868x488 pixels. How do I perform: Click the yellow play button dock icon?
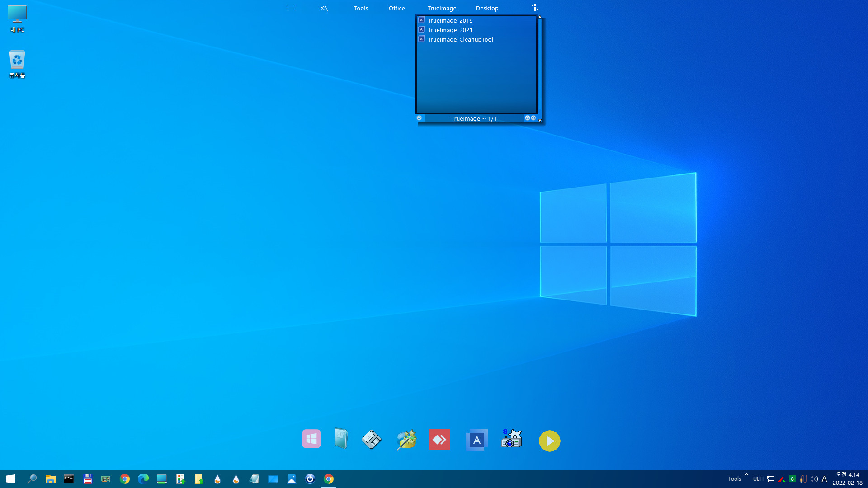click(x=549, y=441)
